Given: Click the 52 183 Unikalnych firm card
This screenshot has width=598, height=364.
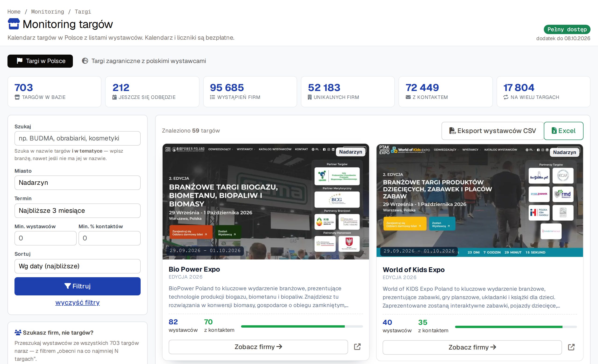Looking at the screenshot, I should [348, 92].
